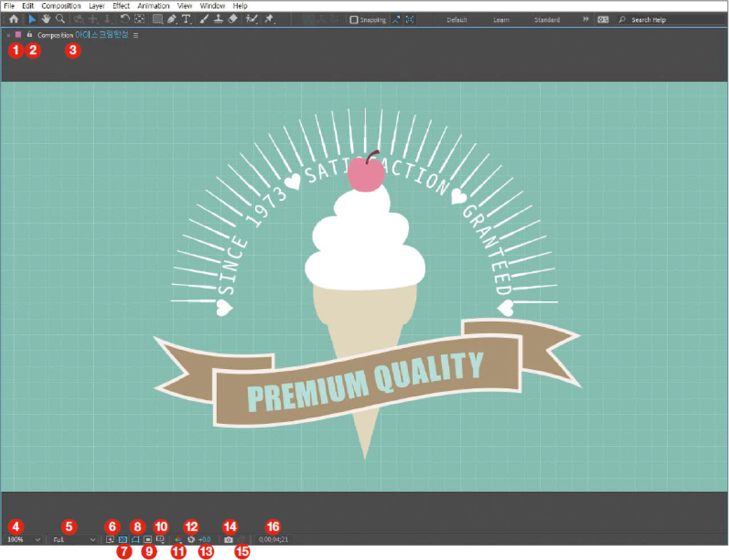Select the Hand tool
The height and width of the screenshot is (560, 729).
coord(46,19)
